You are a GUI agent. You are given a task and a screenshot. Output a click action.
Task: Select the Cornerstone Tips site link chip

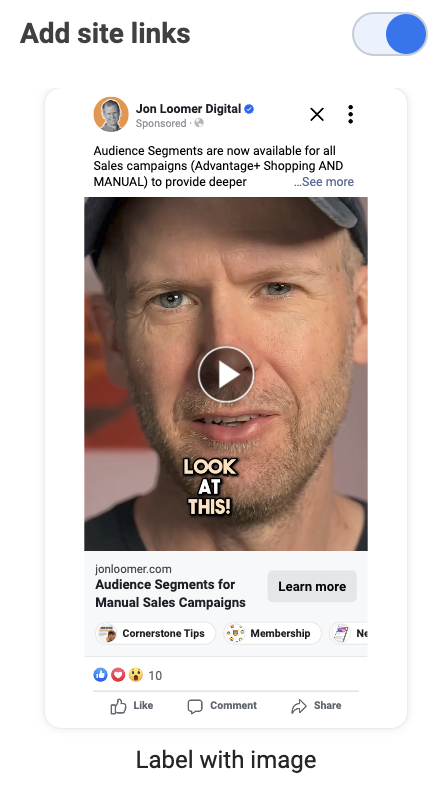[x=155, y=633]
